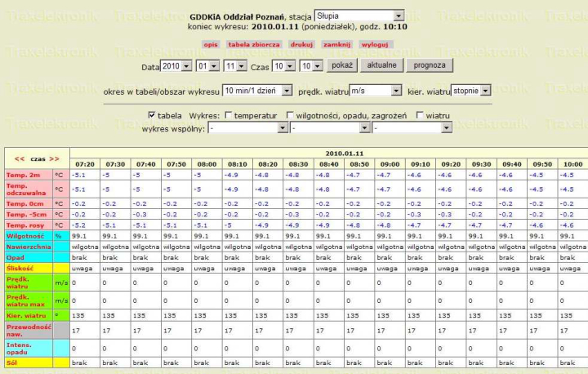
Task: Enable 'wilgotności, opadu, zagrożeń' checkbox
Action: 289,115
